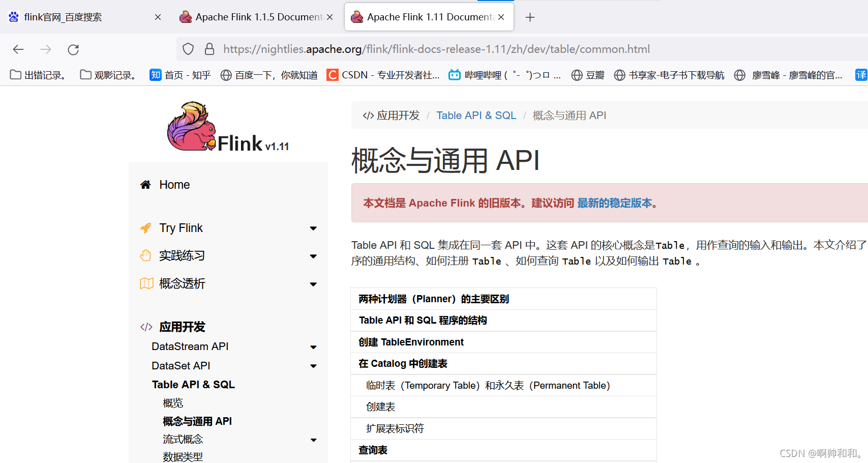868x463 pixels.
Task: Open the 廖雪峰 bookmark
Action: 789,75
